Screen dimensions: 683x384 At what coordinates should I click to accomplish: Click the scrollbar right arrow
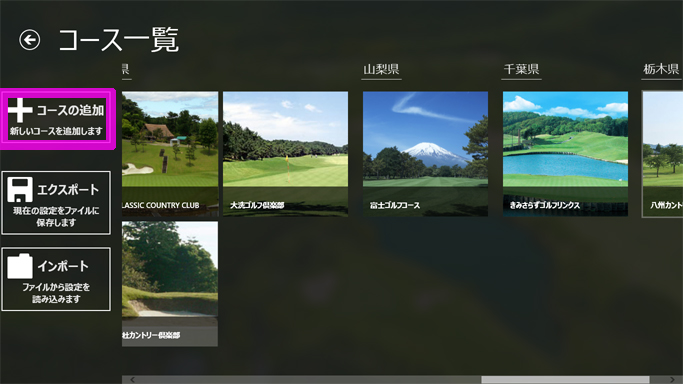(x=671, y=380)
